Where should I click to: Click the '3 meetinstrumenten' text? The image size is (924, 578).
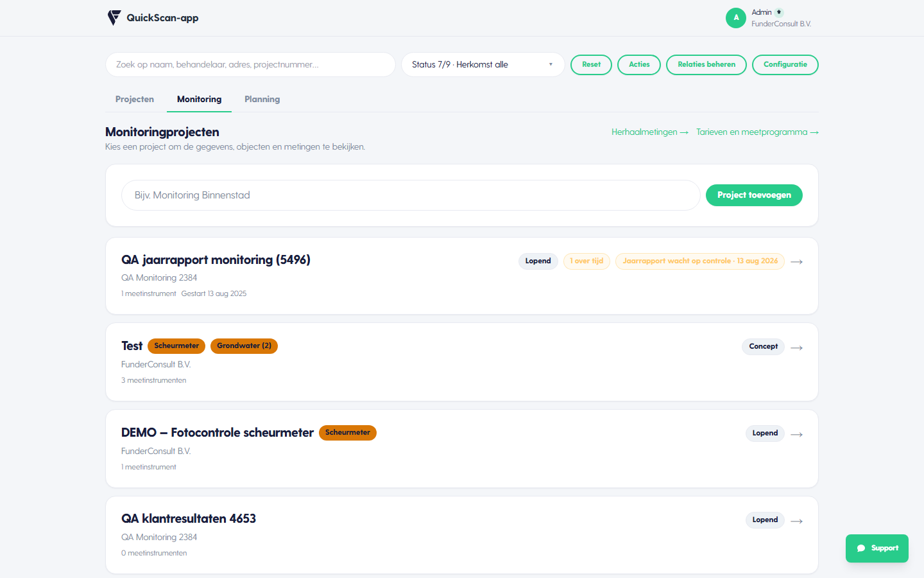click(x=154, y=380)
